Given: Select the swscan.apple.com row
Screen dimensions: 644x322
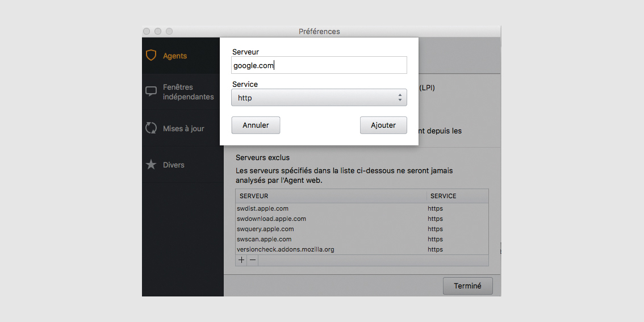Looking at the screenshot, I should [x=362, y=240].
